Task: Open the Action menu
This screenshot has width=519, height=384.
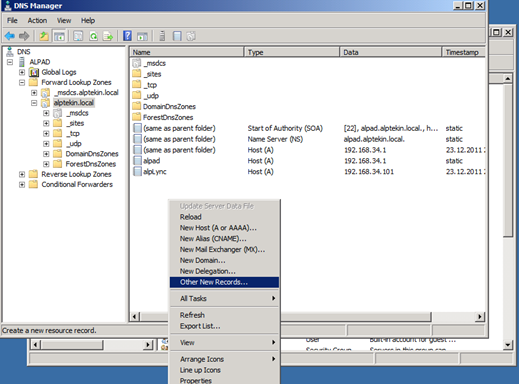Action: (x=37, y=21)
